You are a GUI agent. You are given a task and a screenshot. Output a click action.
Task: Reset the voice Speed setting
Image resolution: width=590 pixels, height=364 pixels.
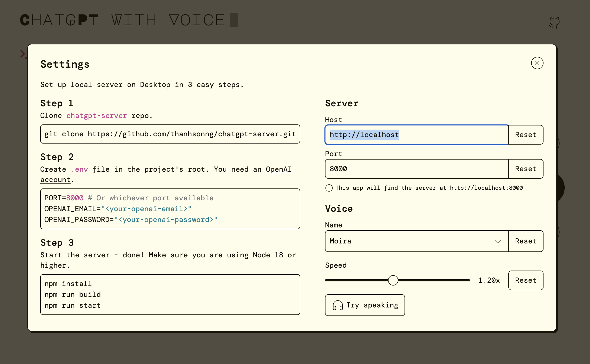click(x=526, y=280)
